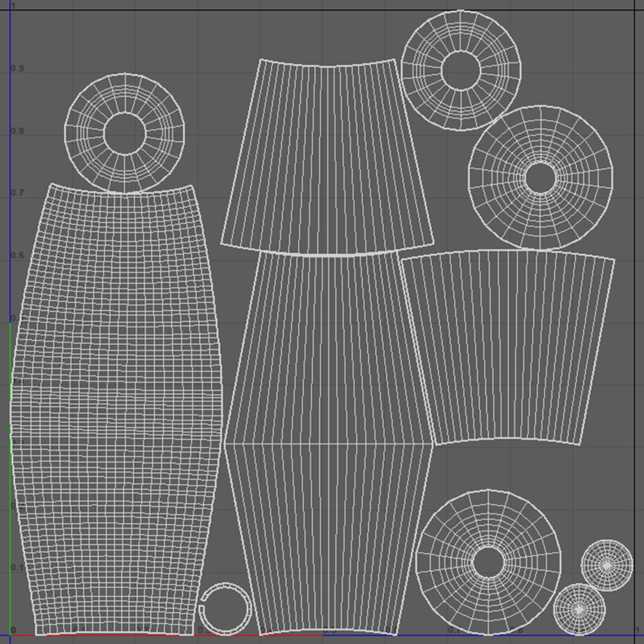The height and width of the screenshot is (644, 644).
Task: Select the dense grid UV shell on the left
Action: coord(116,411)
